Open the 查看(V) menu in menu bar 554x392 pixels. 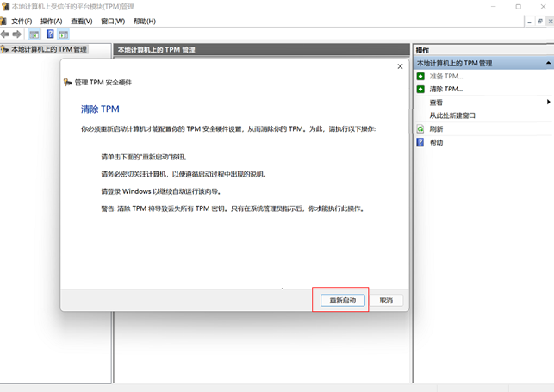pos(82,21)
